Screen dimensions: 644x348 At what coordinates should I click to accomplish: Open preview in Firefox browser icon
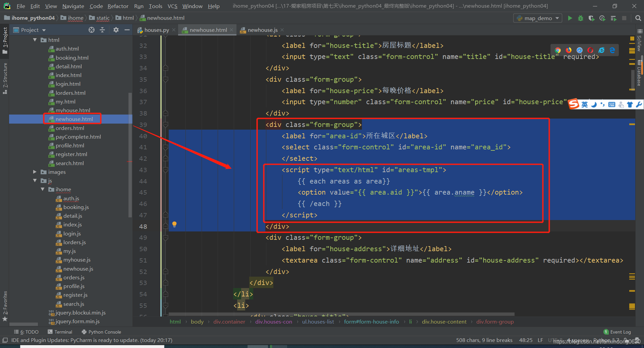point(569,50)
